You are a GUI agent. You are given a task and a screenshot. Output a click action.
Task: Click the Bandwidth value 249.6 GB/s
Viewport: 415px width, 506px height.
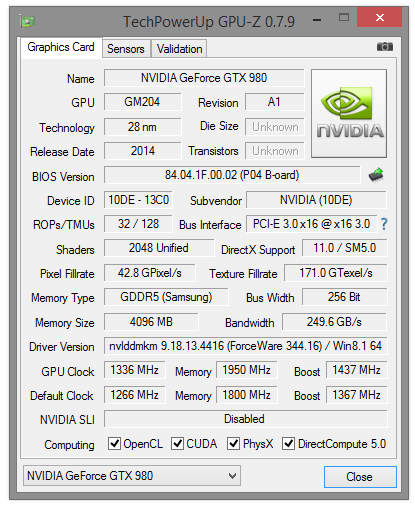[334, 322]
